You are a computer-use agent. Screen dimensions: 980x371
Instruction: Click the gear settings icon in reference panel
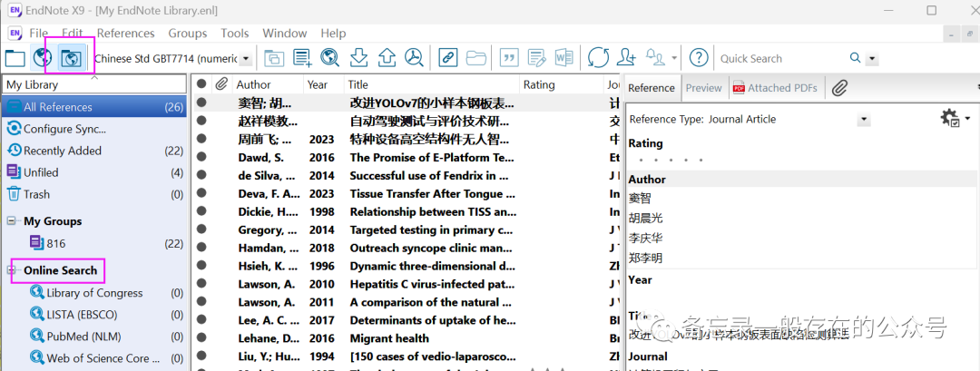tap(949, 118)
